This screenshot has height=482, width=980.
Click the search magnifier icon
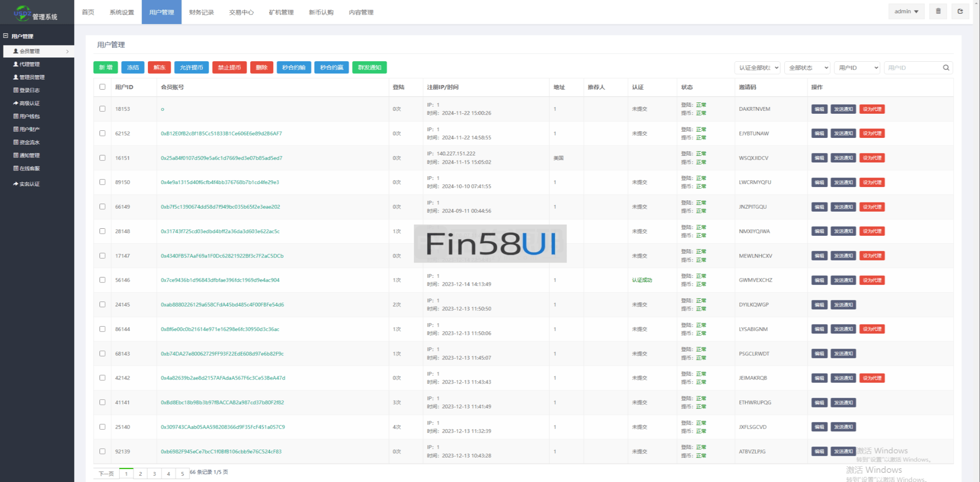946,67
